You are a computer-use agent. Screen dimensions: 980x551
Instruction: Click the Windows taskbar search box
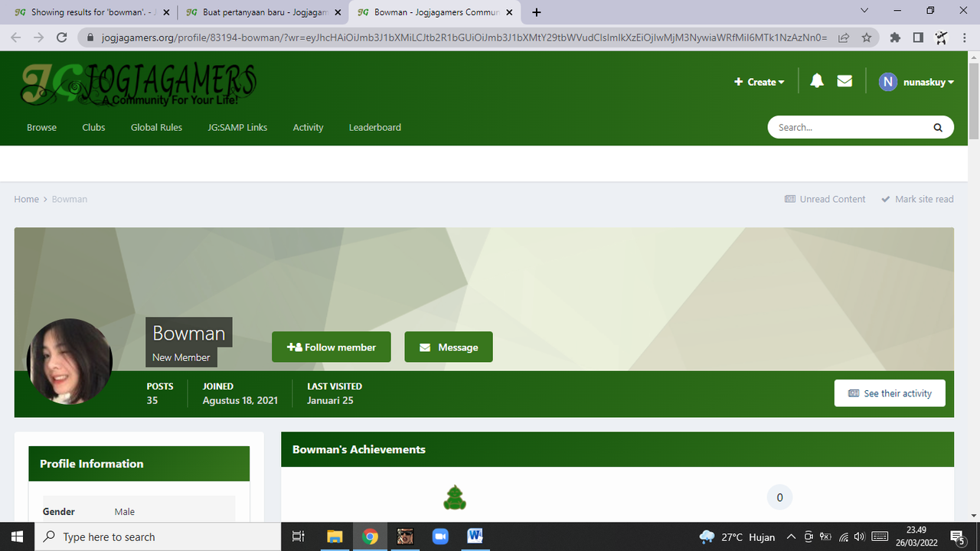158,536
